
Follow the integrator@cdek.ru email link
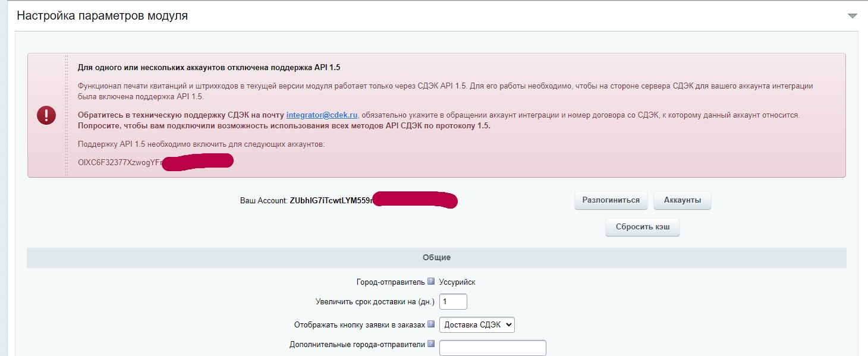click(x=322, y=115)
